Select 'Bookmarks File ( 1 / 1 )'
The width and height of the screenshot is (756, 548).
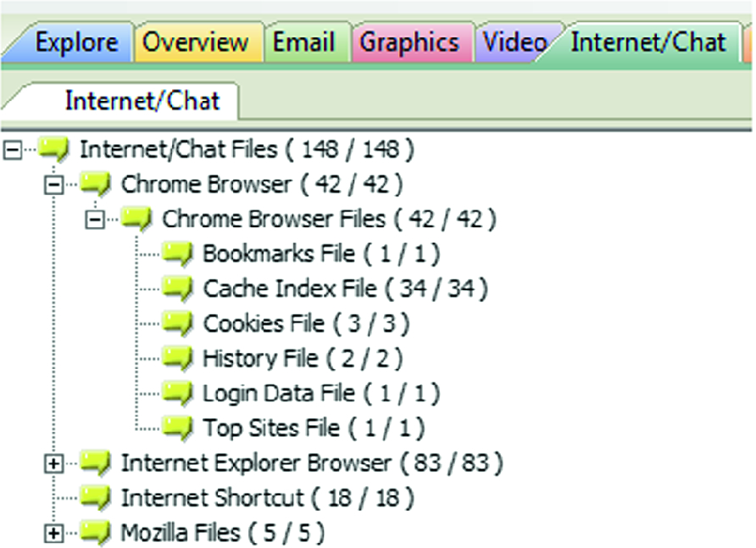321,254
